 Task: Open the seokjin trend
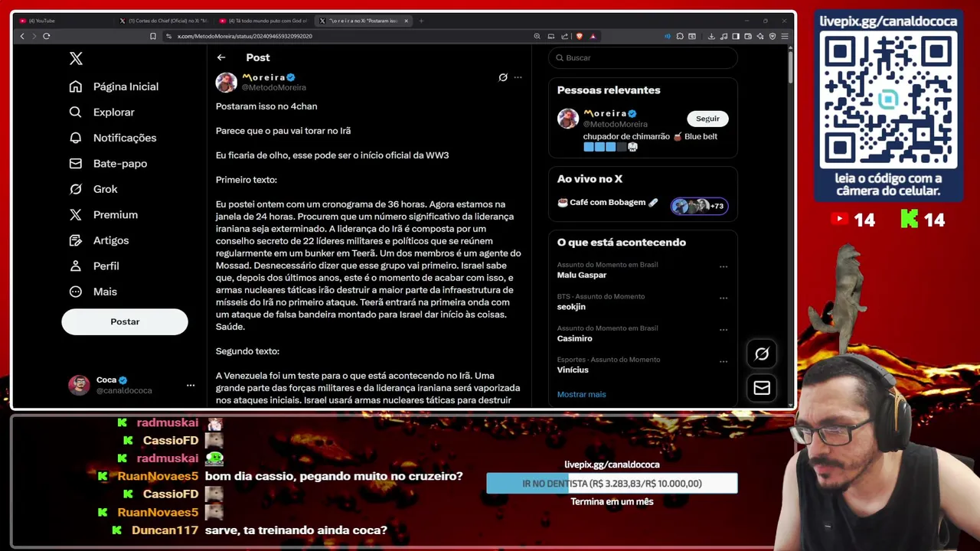coord(571,307)
